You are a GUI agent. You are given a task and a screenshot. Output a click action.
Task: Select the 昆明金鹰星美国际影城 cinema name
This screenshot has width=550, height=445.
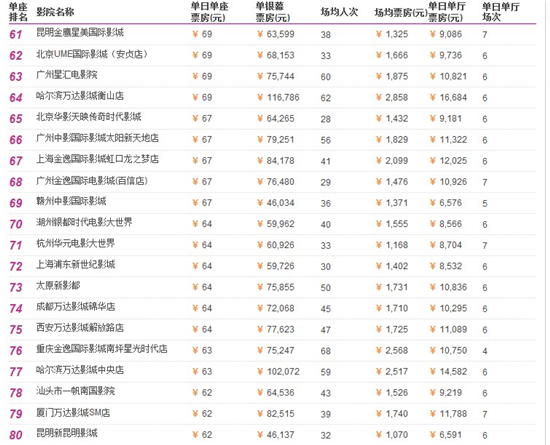[x=80, y=33]
